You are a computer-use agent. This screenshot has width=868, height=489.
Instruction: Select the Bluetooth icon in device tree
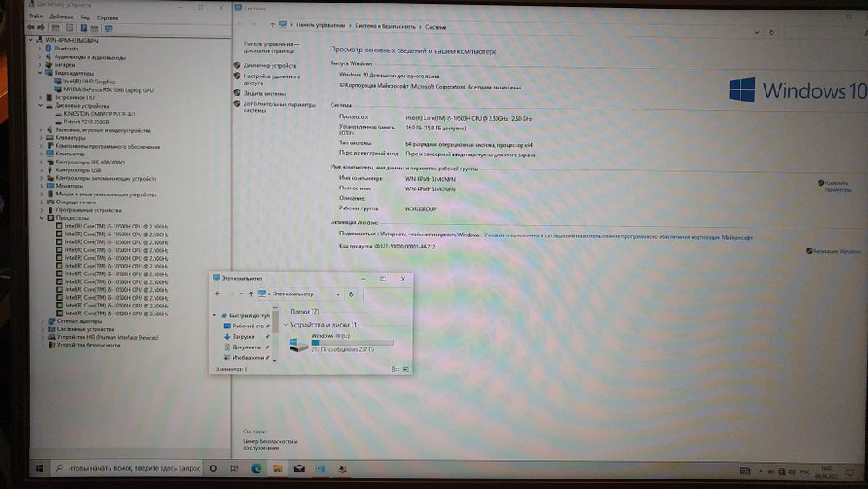[x=49, y=48]
